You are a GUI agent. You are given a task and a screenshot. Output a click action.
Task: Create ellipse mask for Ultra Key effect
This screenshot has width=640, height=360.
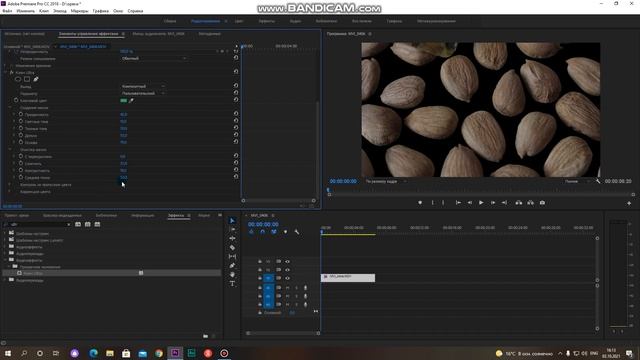[x=18, y=79]
